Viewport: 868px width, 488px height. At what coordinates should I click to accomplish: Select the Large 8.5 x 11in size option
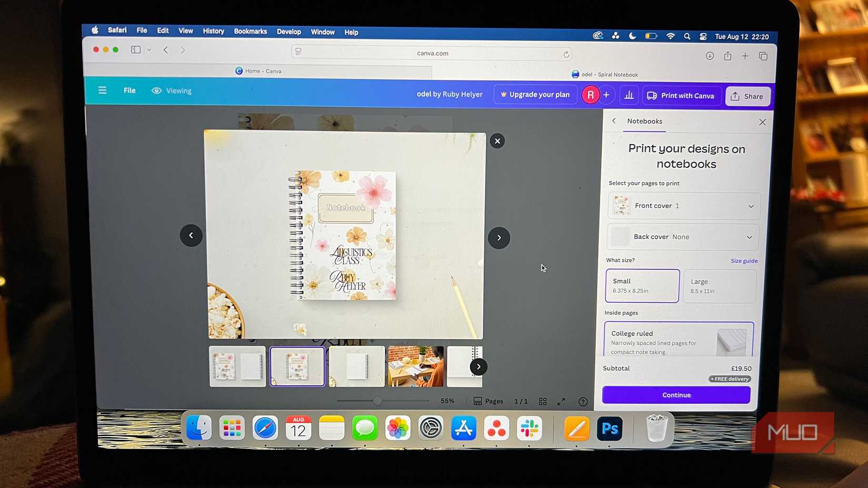[719, 286]
